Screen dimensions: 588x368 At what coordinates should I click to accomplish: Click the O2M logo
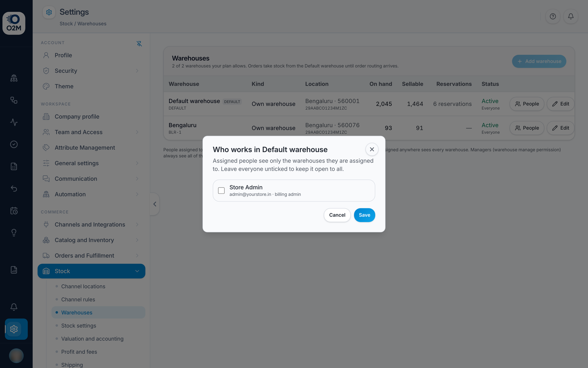(14, 23)
